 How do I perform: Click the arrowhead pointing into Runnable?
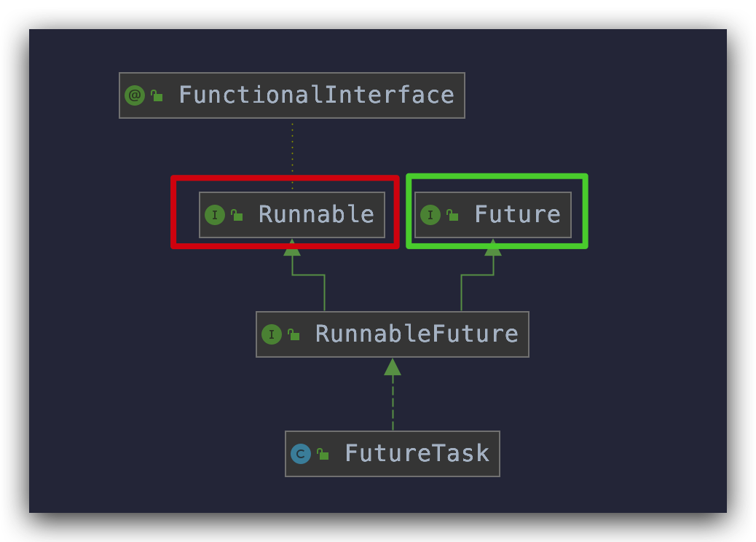pos(292,248)
